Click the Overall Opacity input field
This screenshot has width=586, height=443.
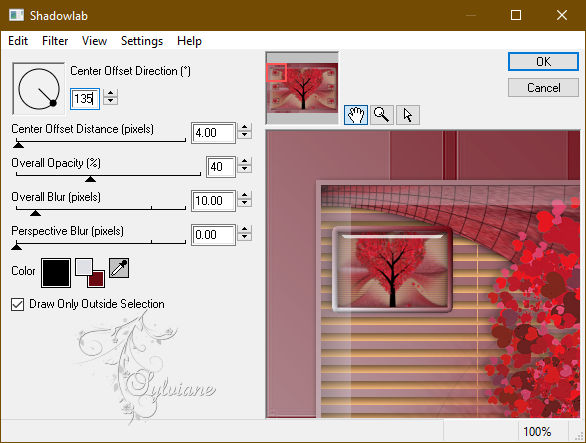[221, 167]
